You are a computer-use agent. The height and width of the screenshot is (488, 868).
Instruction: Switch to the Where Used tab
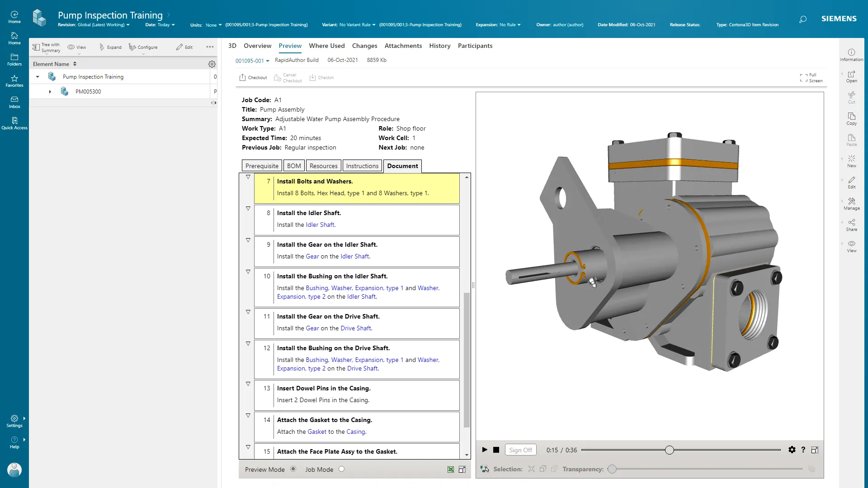326,46
